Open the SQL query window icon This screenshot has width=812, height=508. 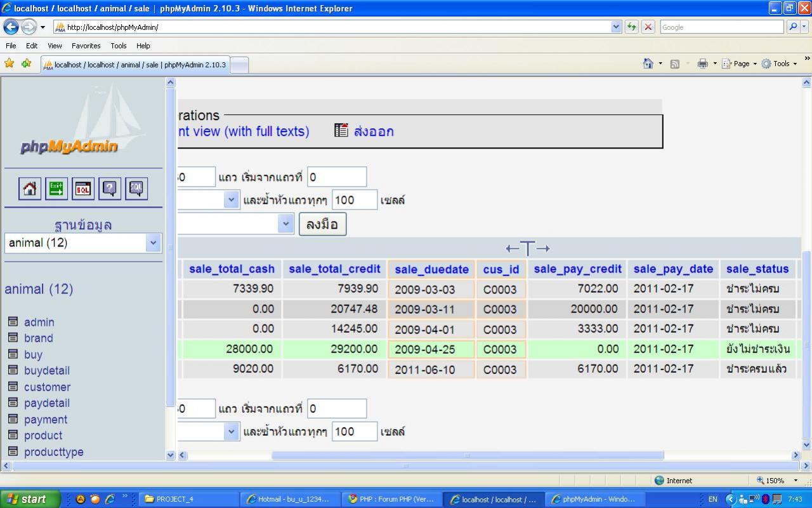point(83,189)
